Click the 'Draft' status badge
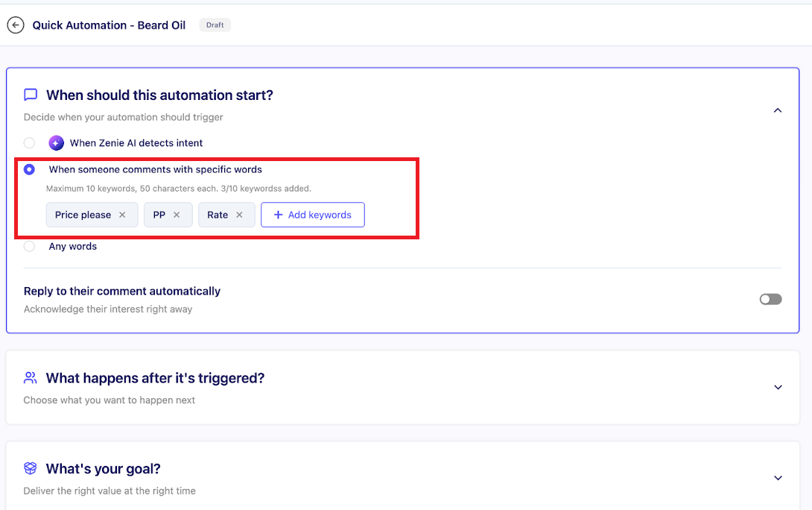 click(x=215, y=25)
